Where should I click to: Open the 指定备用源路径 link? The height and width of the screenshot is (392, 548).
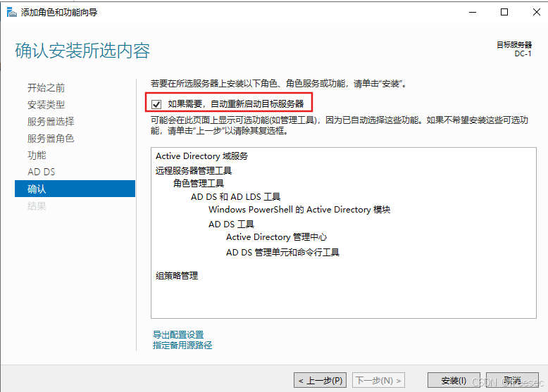[x=182, y=346]
